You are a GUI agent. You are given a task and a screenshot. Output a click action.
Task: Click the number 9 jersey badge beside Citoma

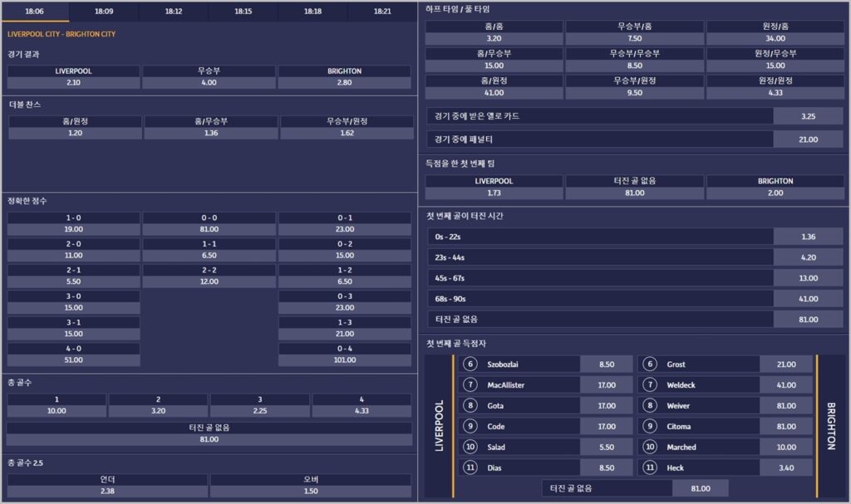pos(650,426)
